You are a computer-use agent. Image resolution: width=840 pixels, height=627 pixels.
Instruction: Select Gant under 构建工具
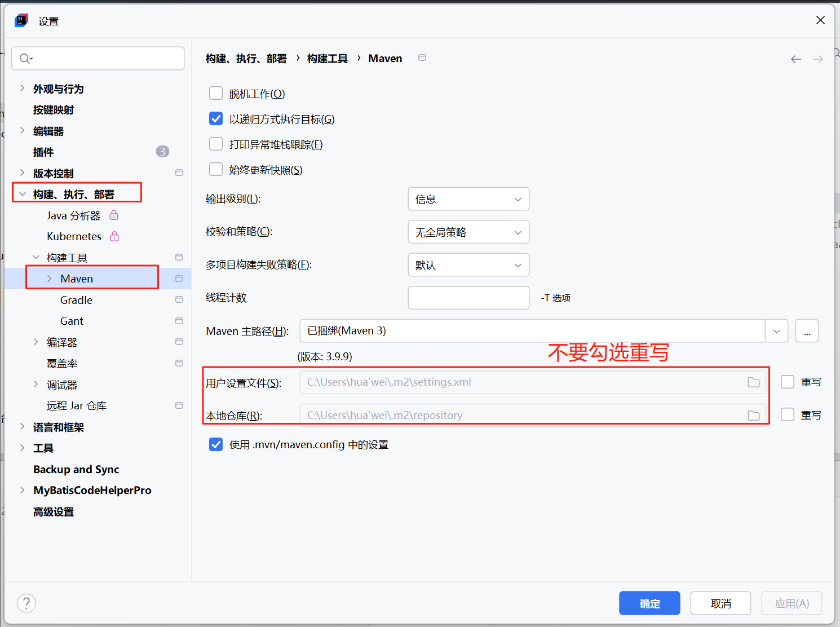click(x=72, y=321)
